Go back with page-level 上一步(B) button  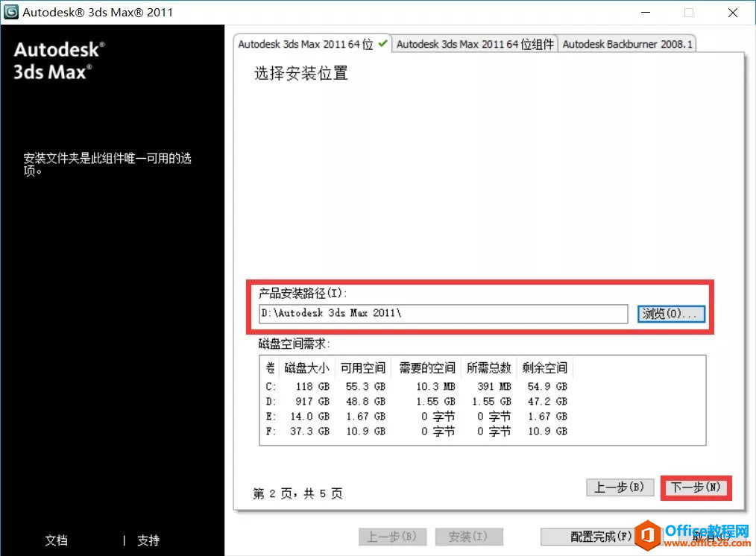pyautogui.click(x=620, y=487)
